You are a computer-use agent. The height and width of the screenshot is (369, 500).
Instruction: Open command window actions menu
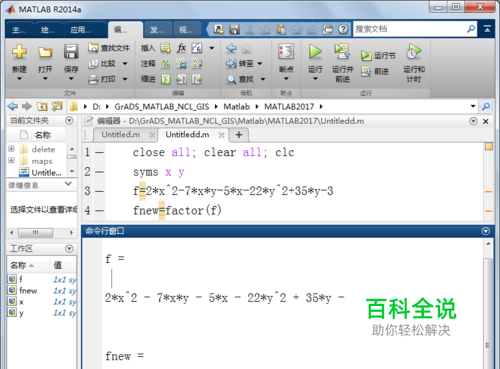pyautogui.click(x=486, y=231)
